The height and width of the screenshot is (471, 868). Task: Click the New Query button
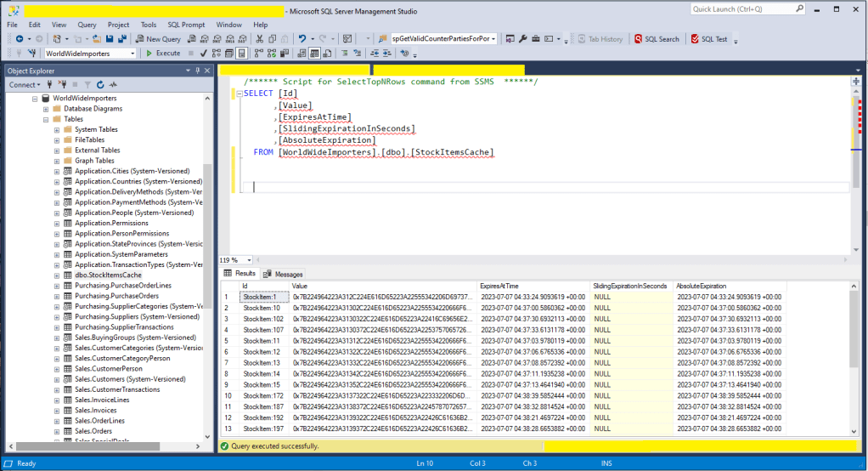click(157, 39)
